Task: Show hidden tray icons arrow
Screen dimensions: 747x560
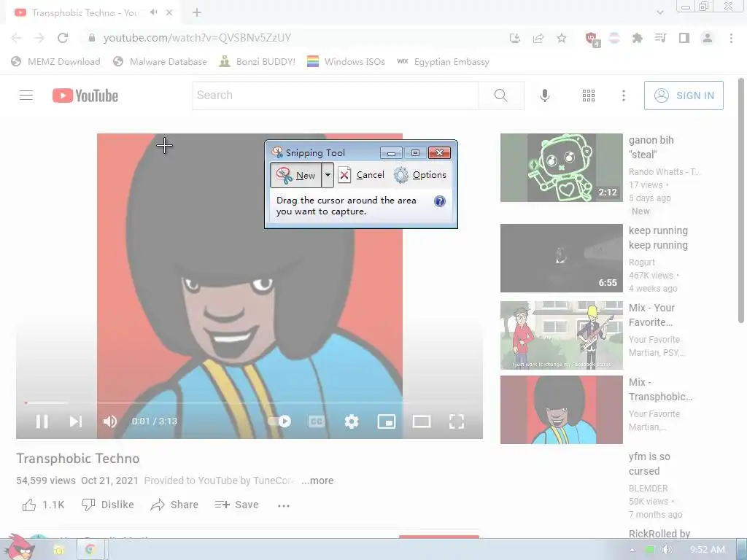Action: click(632, 550)
